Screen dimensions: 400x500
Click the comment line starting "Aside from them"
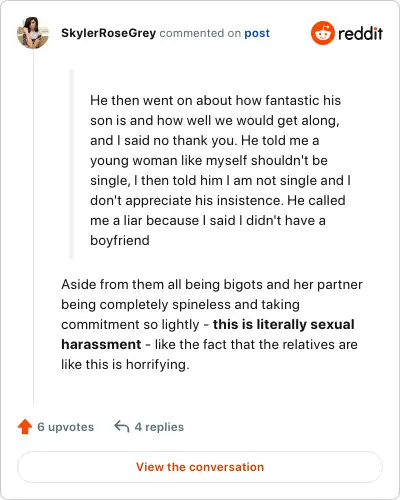(212, 284)
